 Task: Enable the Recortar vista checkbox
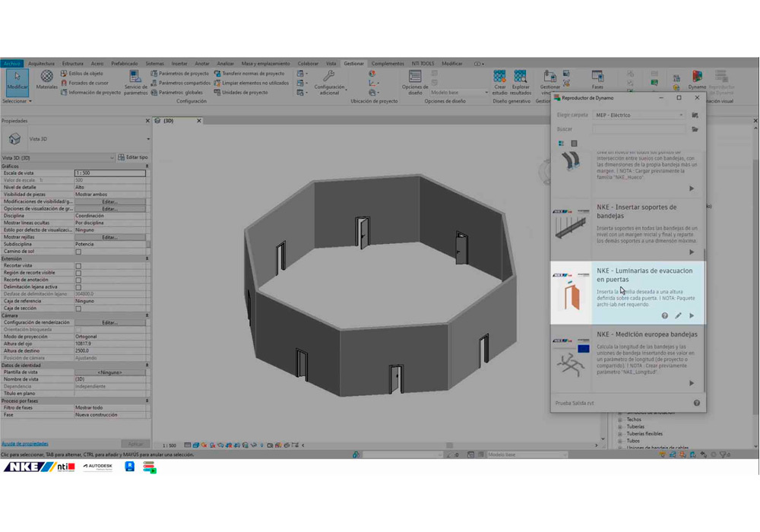[78, 266]
